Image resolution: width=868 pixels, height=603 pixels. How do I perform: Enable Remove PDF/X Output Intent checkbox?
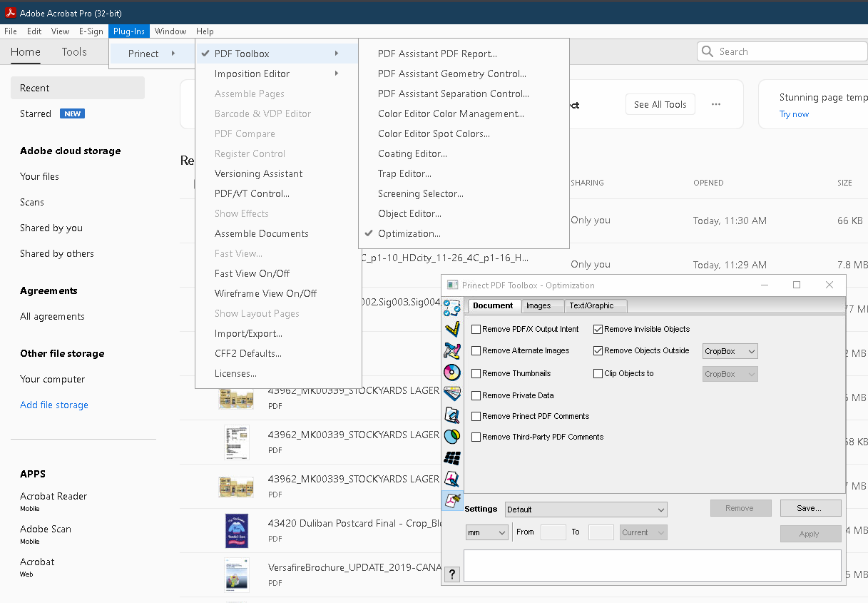pos(476,329)
